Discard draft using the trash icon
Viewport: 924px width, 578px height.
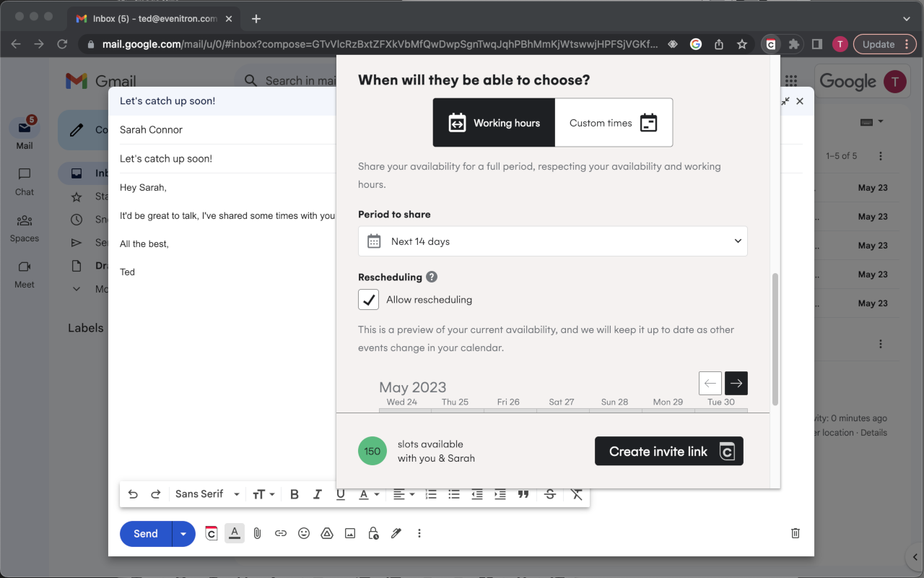[796, 533]
